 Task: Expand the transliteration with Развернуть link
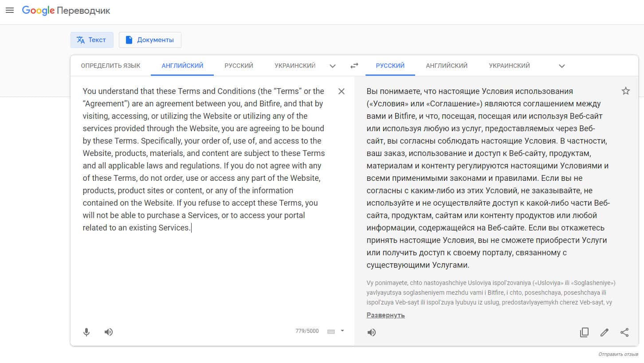coord(385,315)
